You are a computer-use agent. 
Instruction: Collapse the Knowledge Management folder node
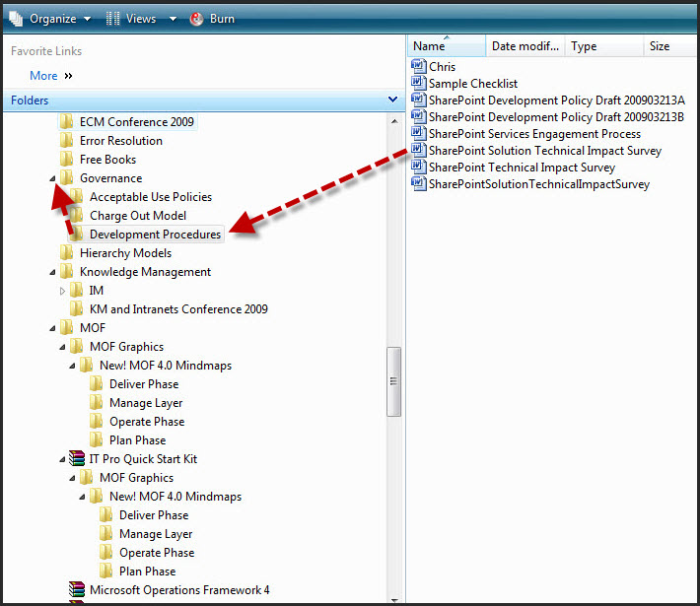[52, 272]
